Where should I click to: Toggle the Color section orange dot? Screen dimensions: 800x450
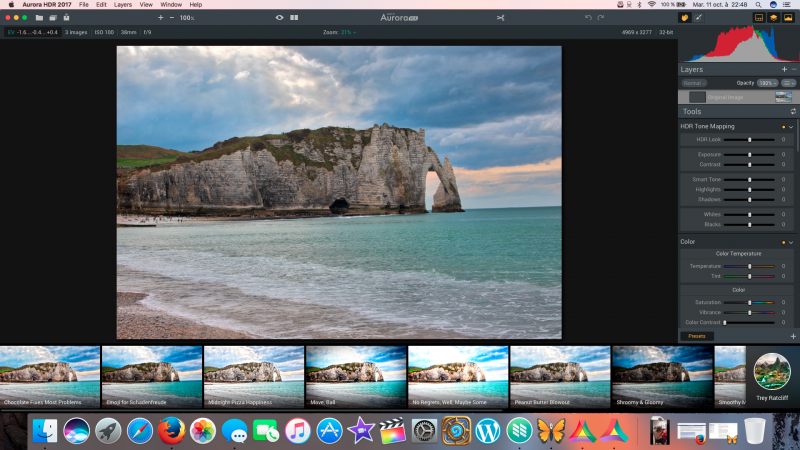[x=784, y=242]
